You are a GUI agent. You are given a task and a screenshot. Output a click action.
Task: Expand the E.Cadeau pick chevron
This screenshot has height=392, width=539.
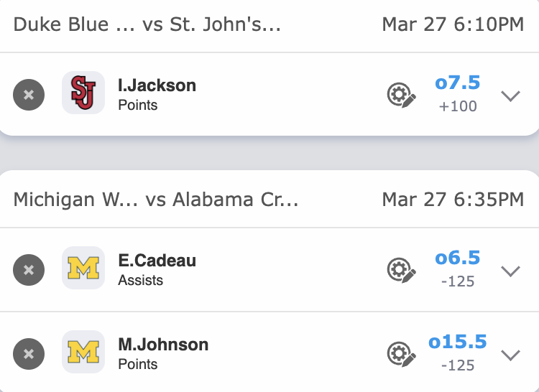point(510,271)
